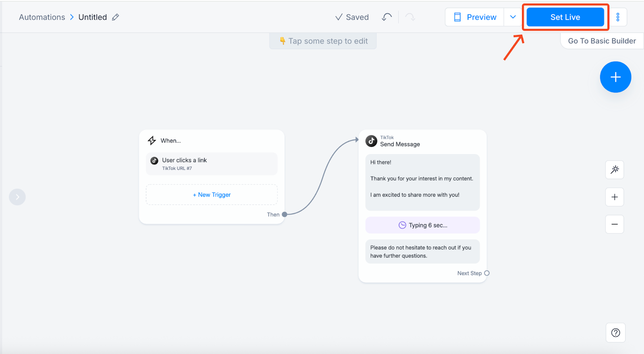Screen dimensions: 644x354
Task: Click the magic wand auto-arrange icon
Action: click(x=615, y=170)
